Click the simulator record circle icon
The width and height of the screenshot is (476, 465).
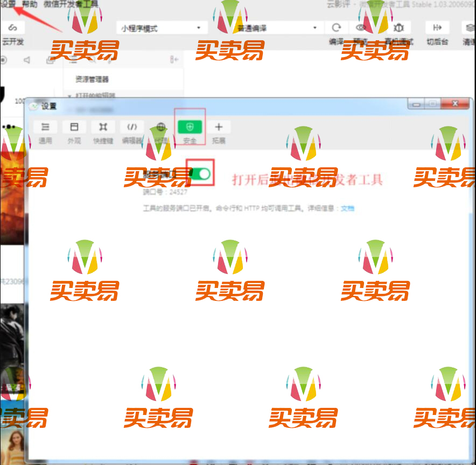(3, 60)
